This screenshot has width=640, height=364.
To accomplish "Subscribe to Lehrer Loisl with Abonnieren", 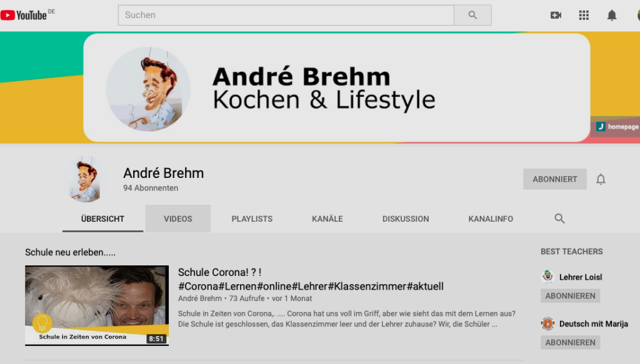I will (x=570, y=295).
